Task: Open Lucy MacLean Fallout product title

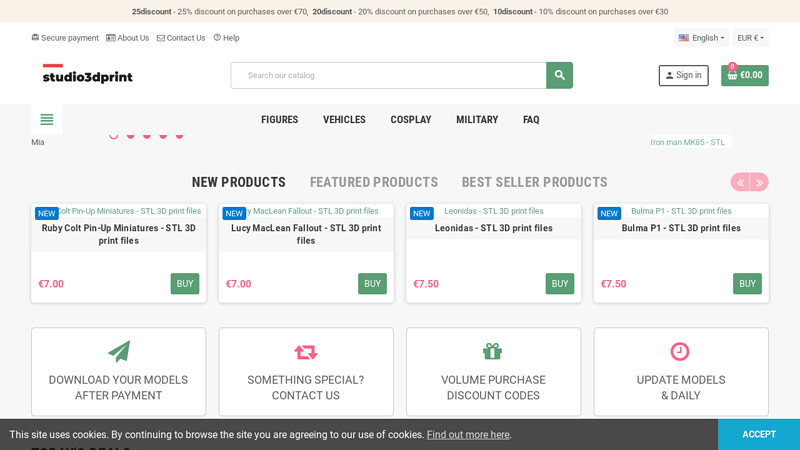Action: 306,234
